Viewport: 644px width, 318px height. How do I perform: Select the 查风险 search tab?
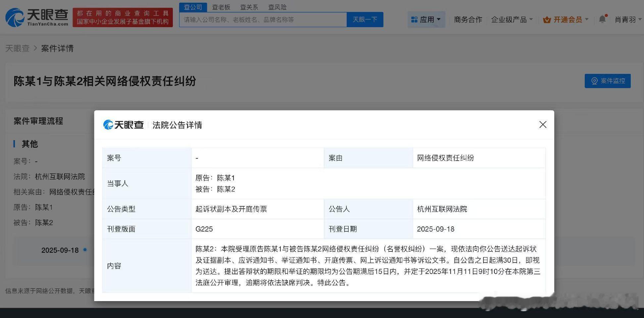(x=277, y=7)
